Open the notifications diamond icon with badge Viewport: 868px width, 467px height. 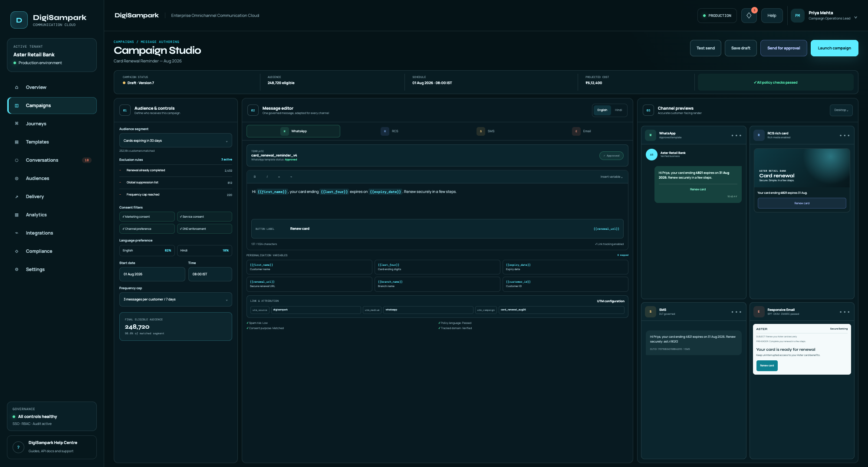749,16
